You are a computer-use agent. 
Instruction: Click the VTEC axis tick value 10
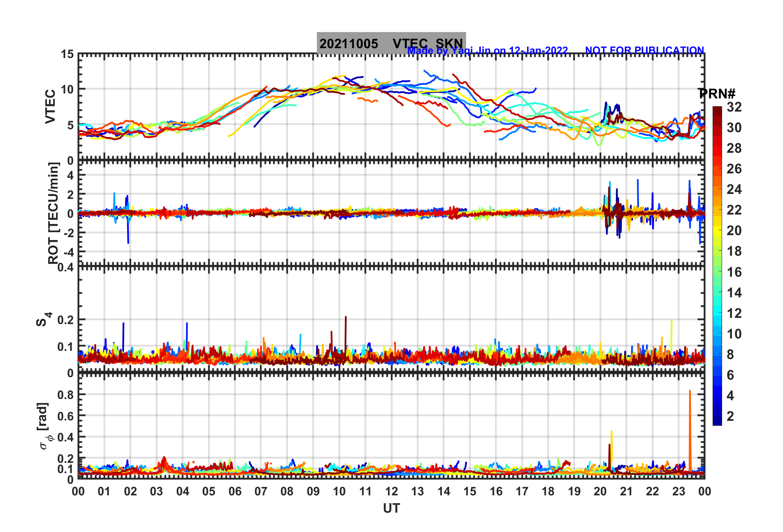[68, 89]
